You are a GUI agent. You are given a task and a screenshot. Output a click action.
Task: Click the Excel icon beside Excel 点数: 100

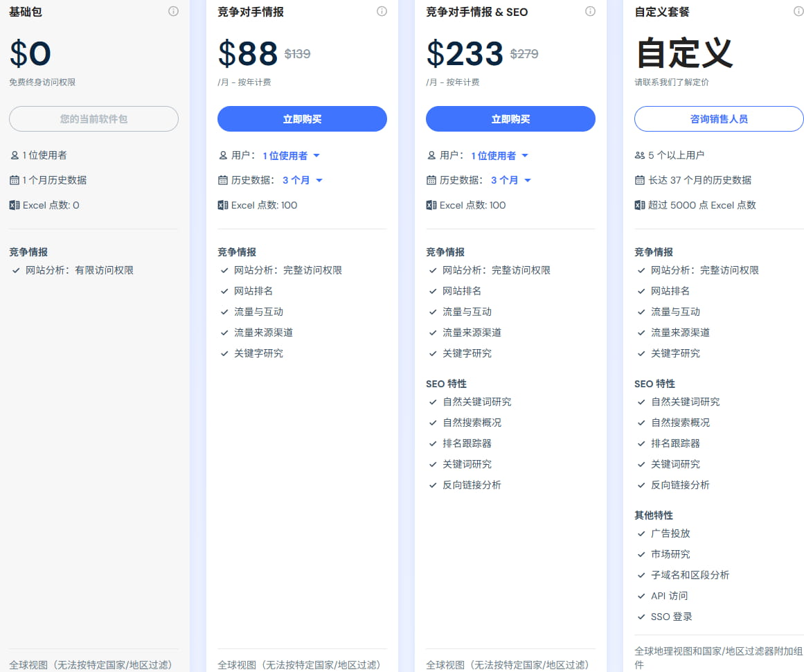tap(224, 205)
